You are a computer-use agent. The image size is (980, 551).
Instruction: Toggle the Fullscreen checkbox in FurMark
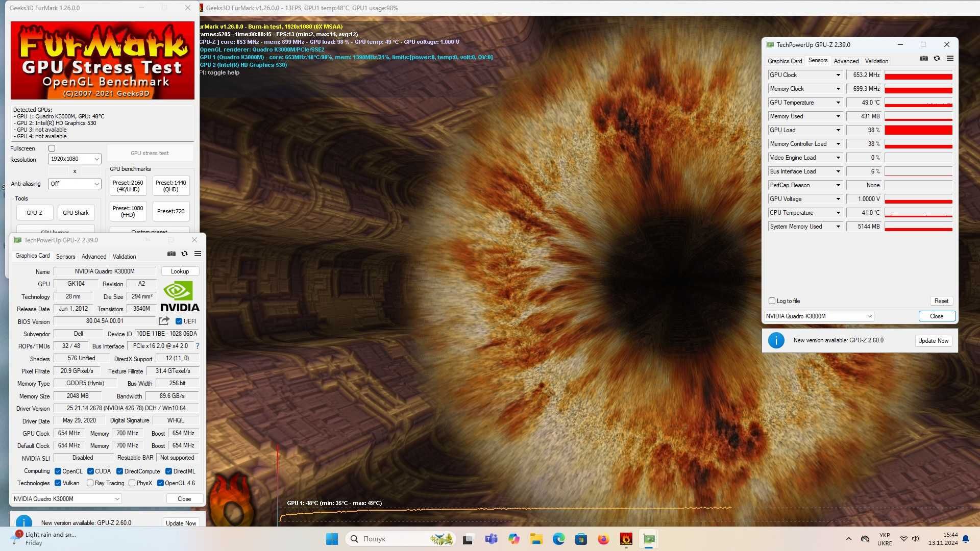(x=52, y=148)
